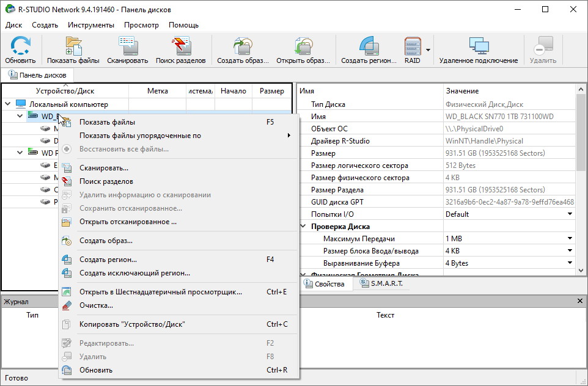Click the Копировать icon in the context menu
Viewport: 588px width, 386px height.
pyautogui.click(x=67, y=324)
